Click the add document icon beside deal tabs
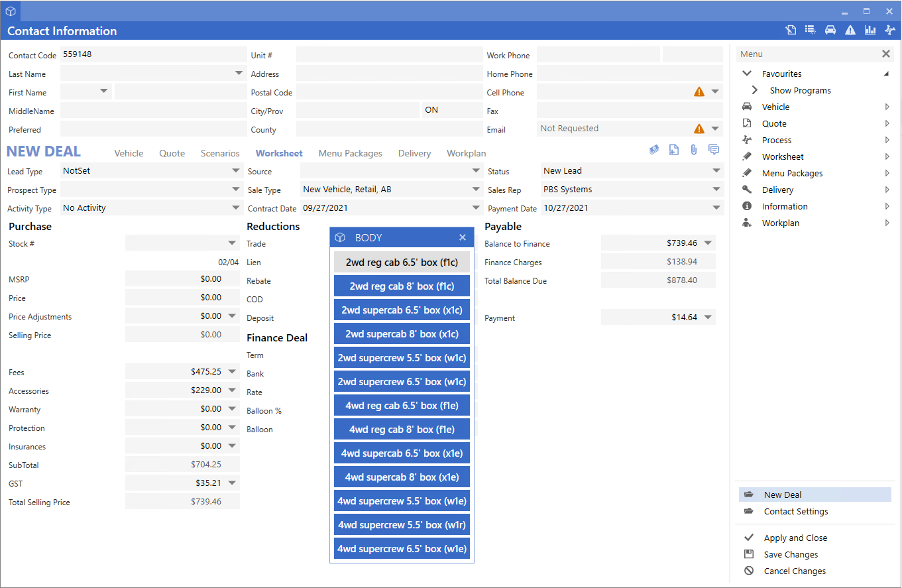The height and width of the screenshot is (588, 902). click(674, 150)
